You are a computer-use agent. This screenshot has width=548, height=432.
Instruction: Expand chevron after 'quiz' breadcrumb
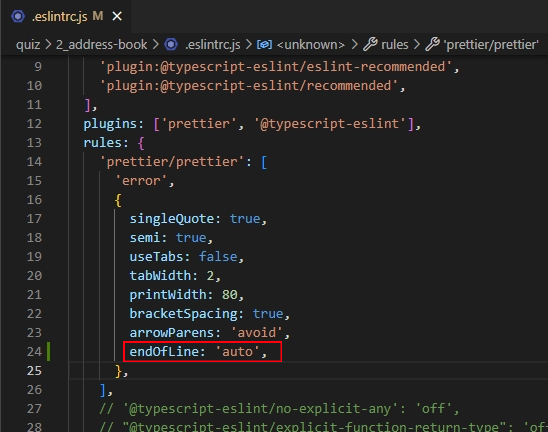(48, 45)
